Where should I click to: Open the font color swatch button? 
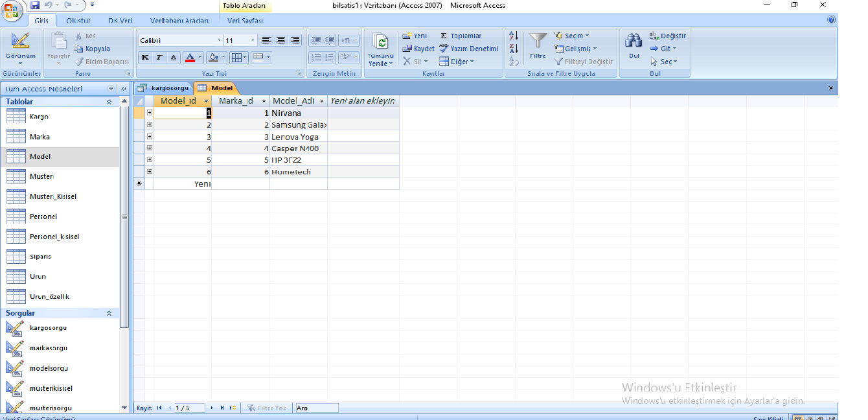point(190,58)
